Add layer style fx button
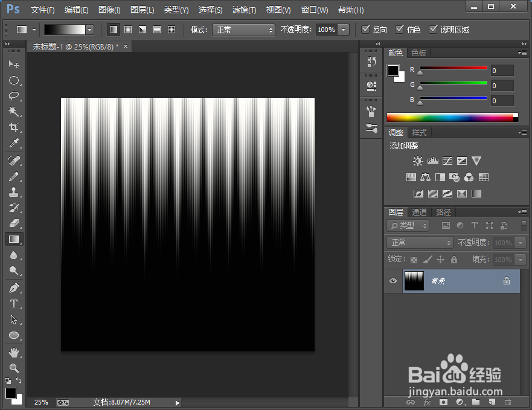Viewport: 532px width, 410px height. click(427, 402)
